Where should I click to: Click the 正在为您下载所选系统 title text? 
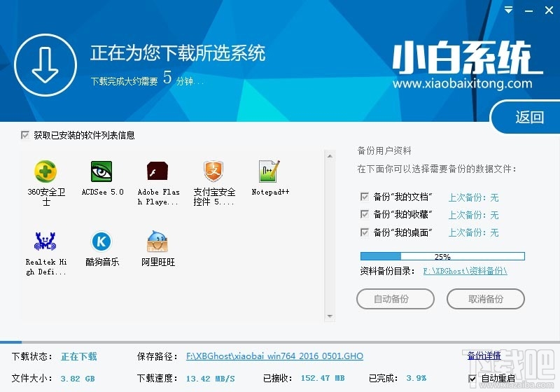178,52
